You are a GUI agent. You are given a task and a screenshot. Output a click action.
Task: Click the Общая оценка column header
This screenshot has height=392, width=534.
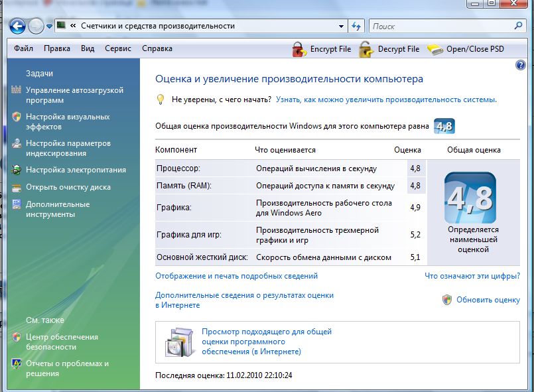474,150
